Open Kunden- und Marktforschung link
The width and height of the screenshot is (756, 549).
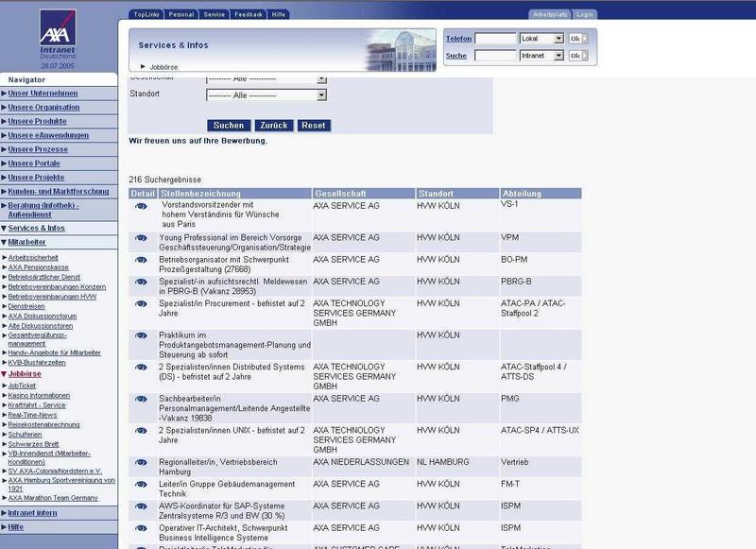pos(59,192)
